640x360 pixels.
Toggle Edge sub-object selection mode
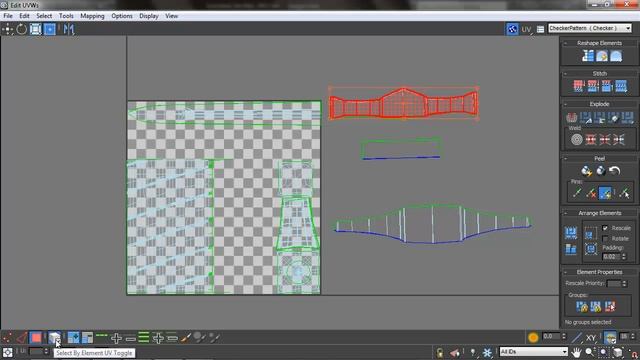(x=22, y=338)
